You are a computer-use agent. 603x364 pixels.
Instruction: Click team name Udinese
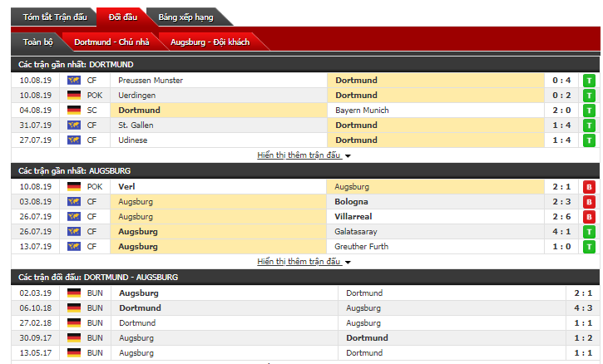[133, 140]
